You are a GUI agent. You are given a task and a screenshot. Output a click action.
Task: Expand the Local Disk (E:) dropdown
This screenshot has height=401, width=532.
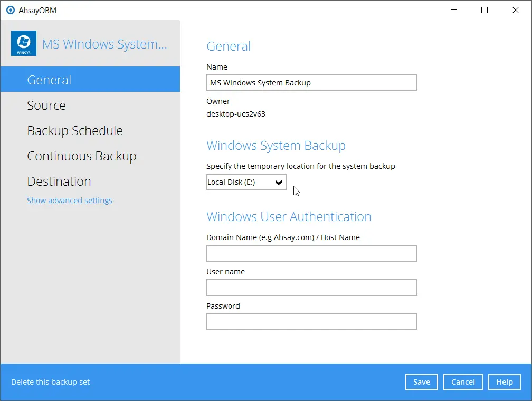(x=246, y=182)
